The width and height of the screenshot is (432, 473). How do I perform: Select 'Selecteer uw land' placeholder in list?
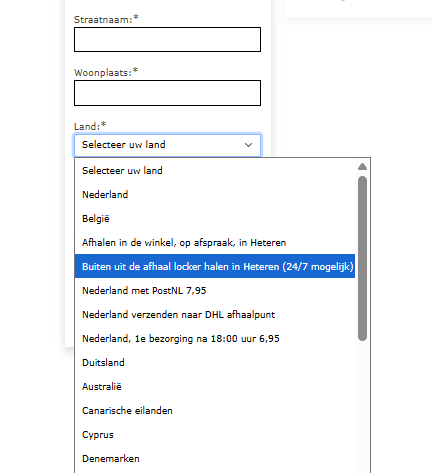[215, 170]
